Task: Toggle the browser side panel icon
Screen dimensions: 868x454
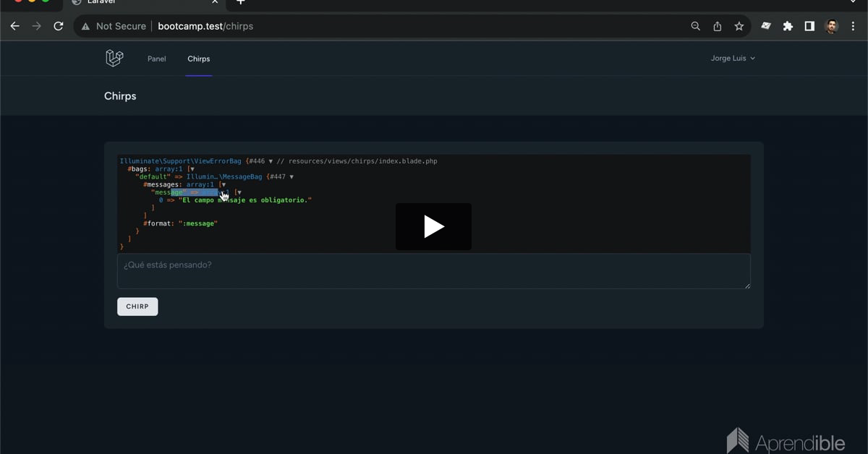Action: pyautogui.click(x=809, y=26)
